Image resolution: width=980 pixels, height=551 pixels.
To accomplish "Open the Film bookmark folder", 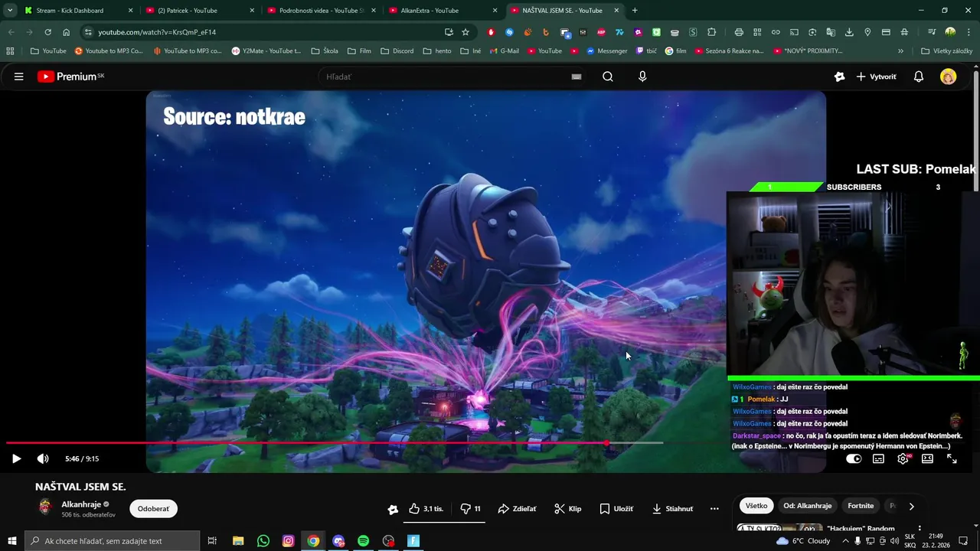I will [359, 51].
